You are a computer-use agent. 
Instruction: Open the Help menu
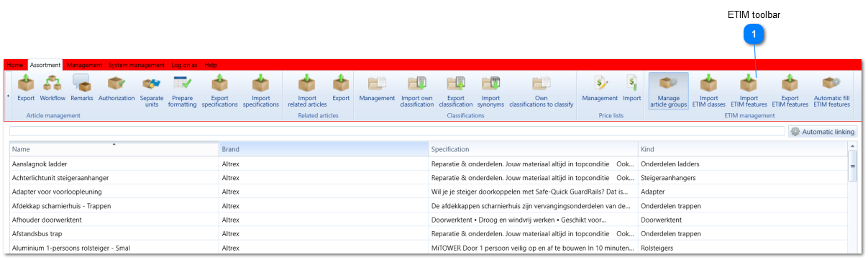point(211,65)
